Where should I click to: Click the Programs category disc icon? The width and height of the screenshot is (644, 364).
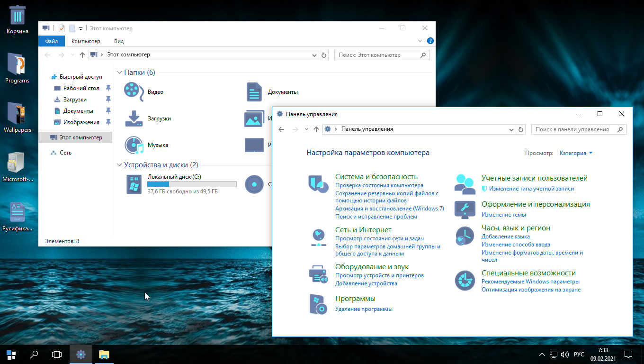318,304
